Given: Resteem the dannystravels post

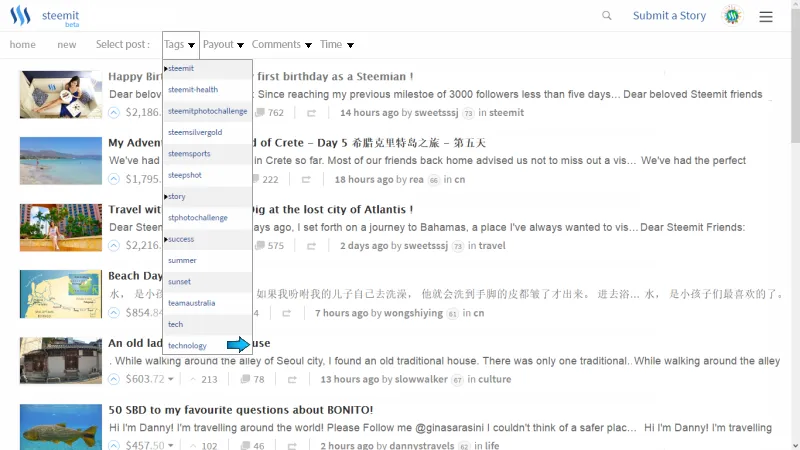Looking at the screenshot, I should coord(292,446).
